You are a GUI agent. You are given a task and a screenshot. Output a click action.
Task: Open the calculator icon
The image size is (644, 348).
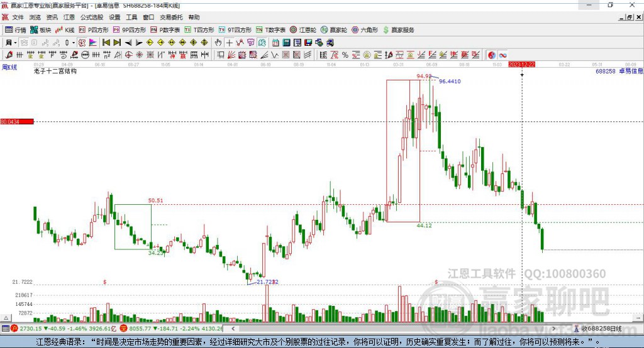[x=286, y=43]
